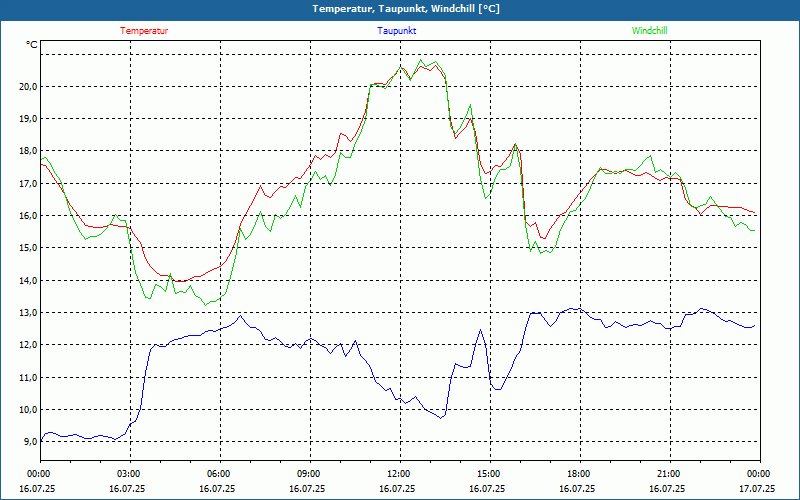Viewport: 800px width, 500px height.
Task: Click the 11,0 y-axis value
Action: 29,377
